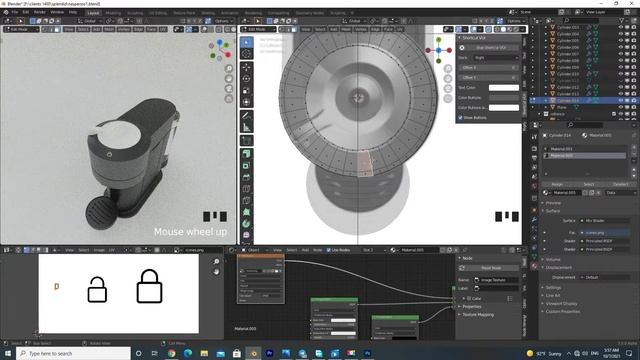Image resolution: width=640 pixels, height=360 pixels.
Task: Click the Stop Shortcut VUr record icon
Action: (462, 48)
